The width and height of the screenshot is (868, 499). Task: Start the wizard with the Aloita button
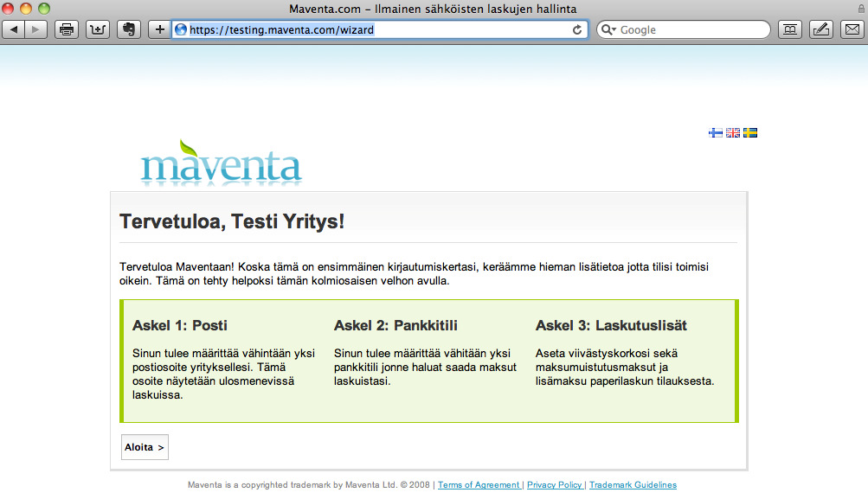pyautogui.click(x=145, y=447)
